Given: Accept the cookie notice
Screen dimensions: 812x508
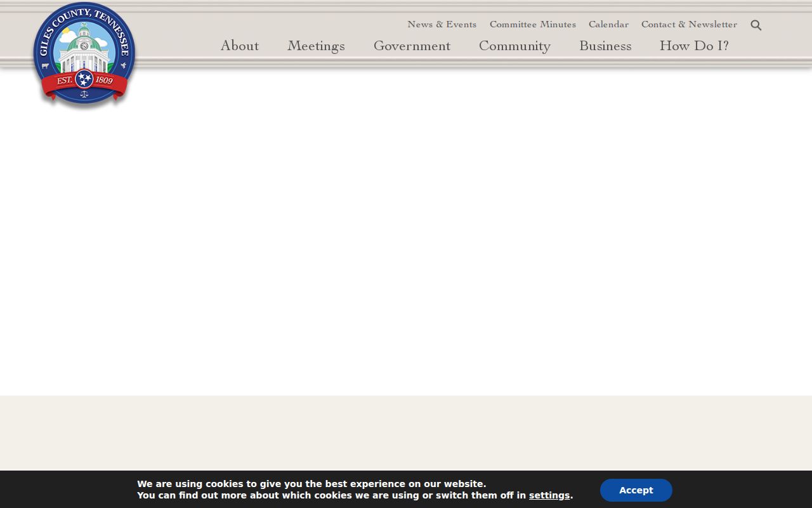Looking at the screenshot, I should [x=636, y=490].
